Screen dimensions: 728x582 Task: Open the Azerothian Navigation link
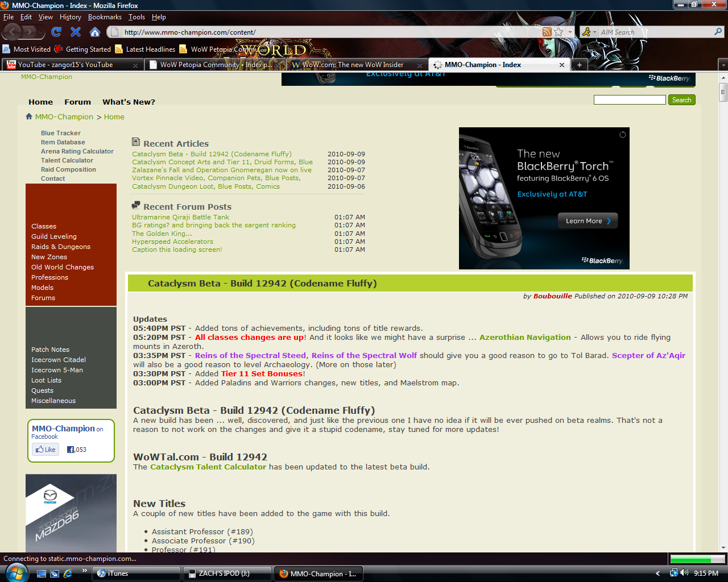pos(525,338)
